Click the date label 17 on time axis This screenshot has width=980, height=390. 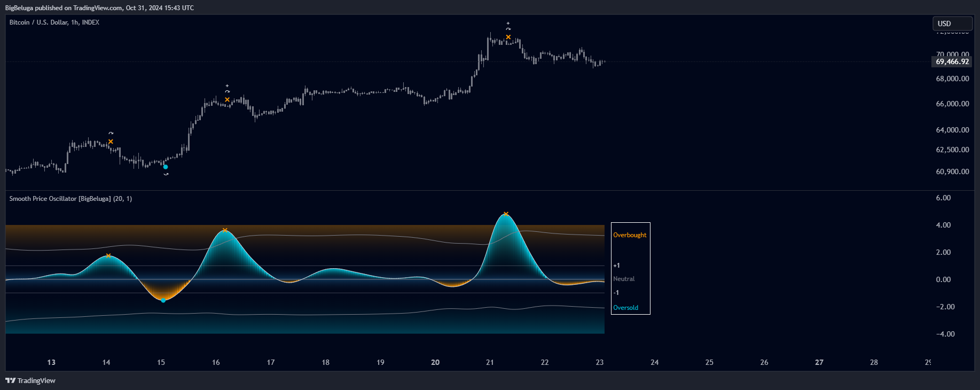[271, 362]
